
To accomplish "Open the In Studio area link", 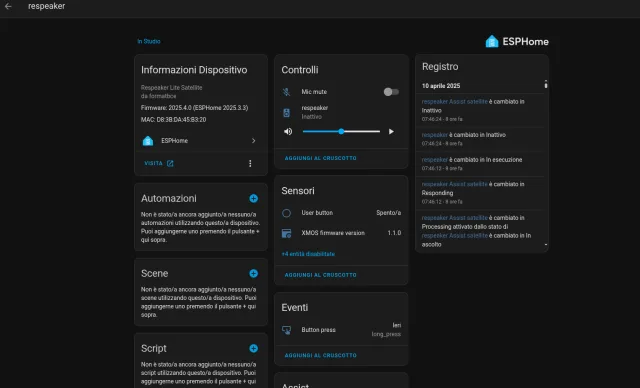I will click(149, 42).
